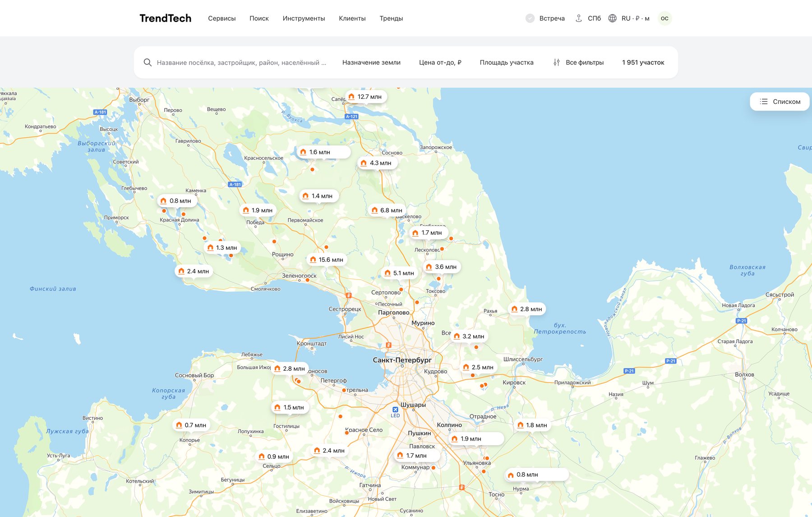Select the 3.2 млн map marker
The height and width of the screenshot is (517, 812).
click(469, 336)
